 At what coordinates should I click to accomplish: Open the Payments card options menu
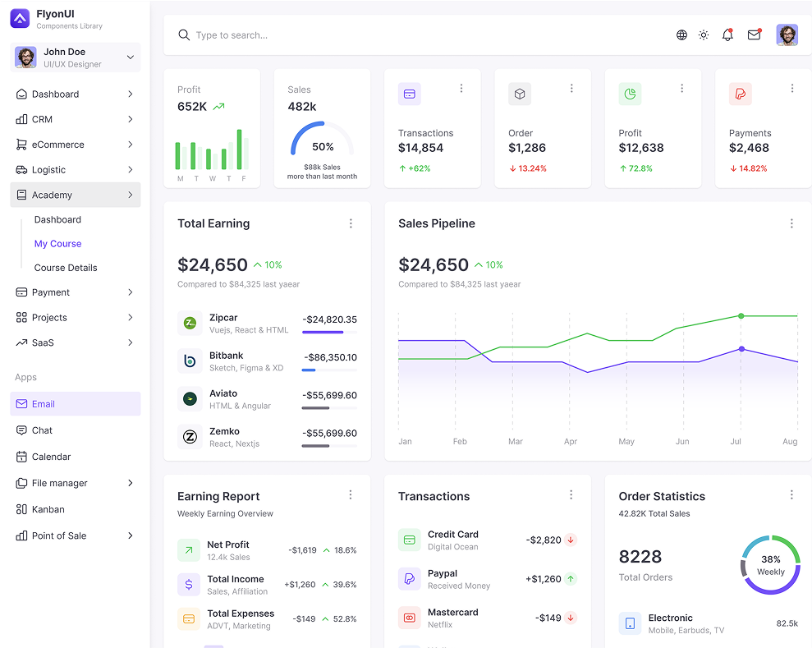791,89
